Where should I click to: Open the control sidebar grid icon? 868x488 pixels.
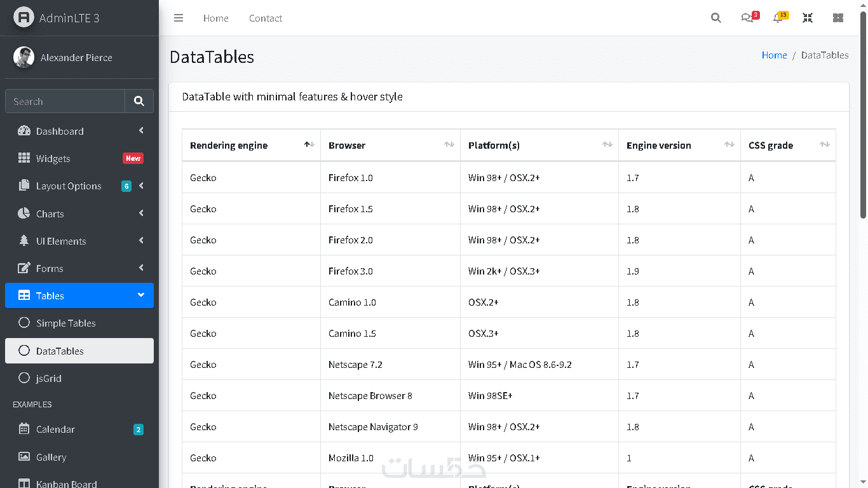tap(838, 18)
